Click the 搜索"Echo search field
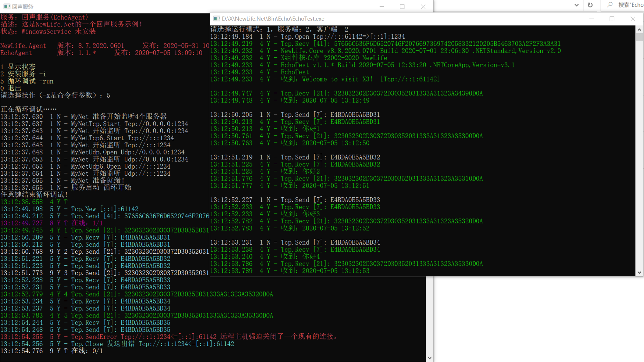 (x=630, y=5)
